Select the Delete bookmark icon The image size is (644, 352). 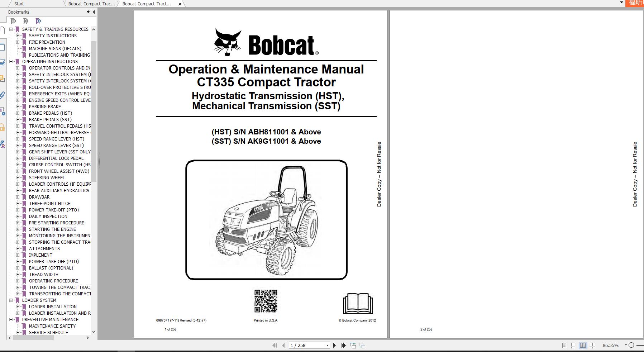tap(13, 21)
